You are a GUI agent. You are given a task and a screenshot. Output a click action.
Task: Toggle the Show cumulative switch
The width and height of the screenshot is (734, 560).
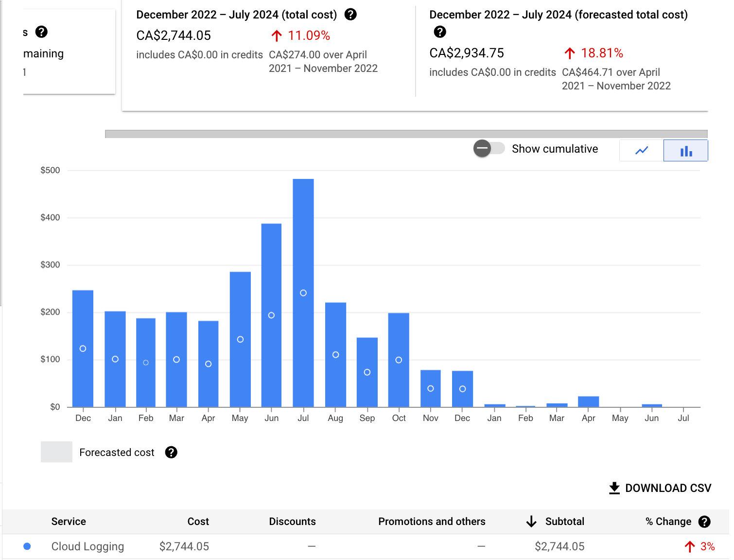click(489, 148)
